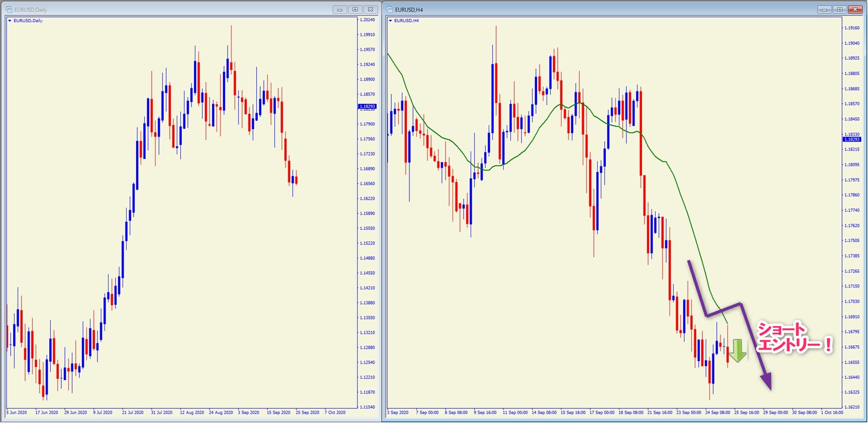Expand the triangle beside EURUSD,Daily chart label
Screen dimensions: 868x423
click(x=10, y=21)
